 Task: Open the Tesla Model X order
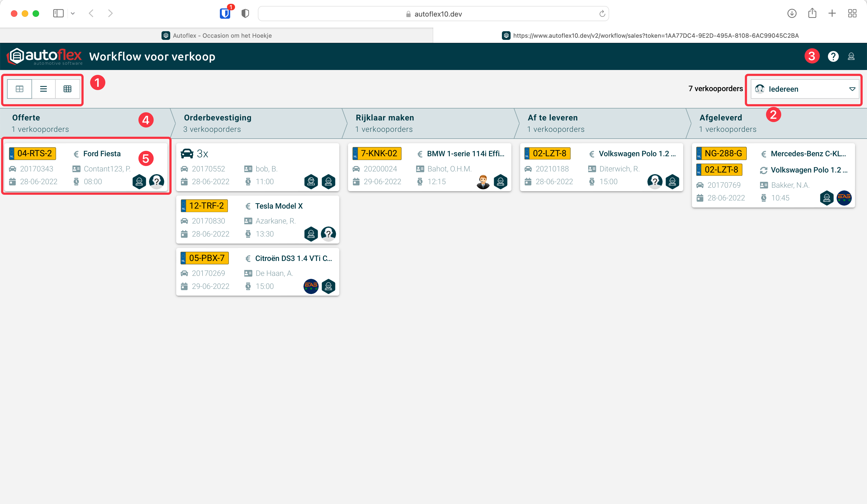pos(279,206)
